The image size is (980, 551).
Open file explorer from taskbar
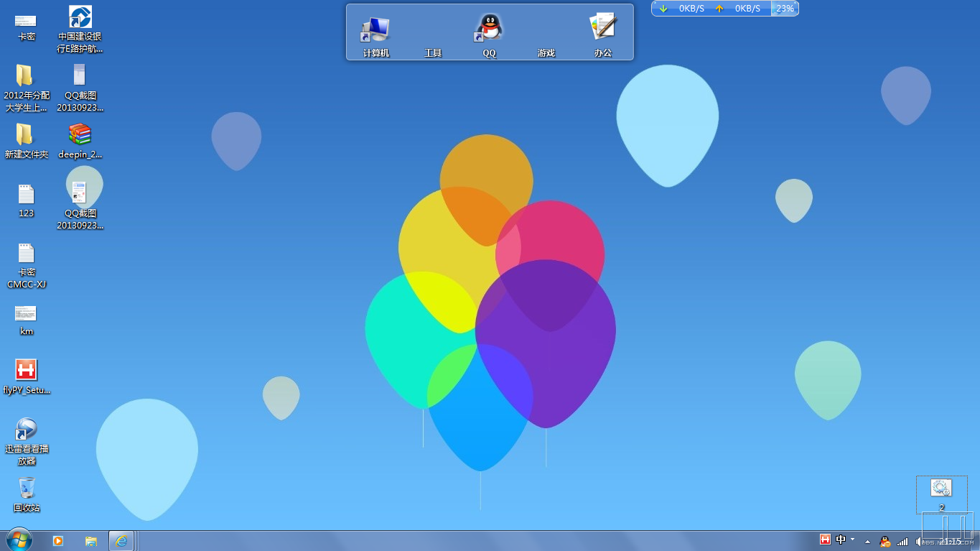(91, 541)
